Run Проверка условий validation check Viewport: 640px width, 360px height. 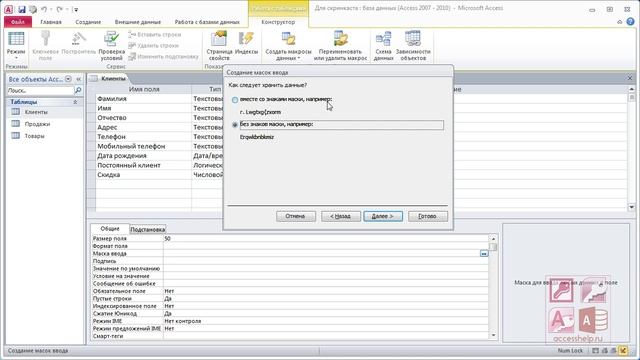pyautogui.click(x=111, y=45)
